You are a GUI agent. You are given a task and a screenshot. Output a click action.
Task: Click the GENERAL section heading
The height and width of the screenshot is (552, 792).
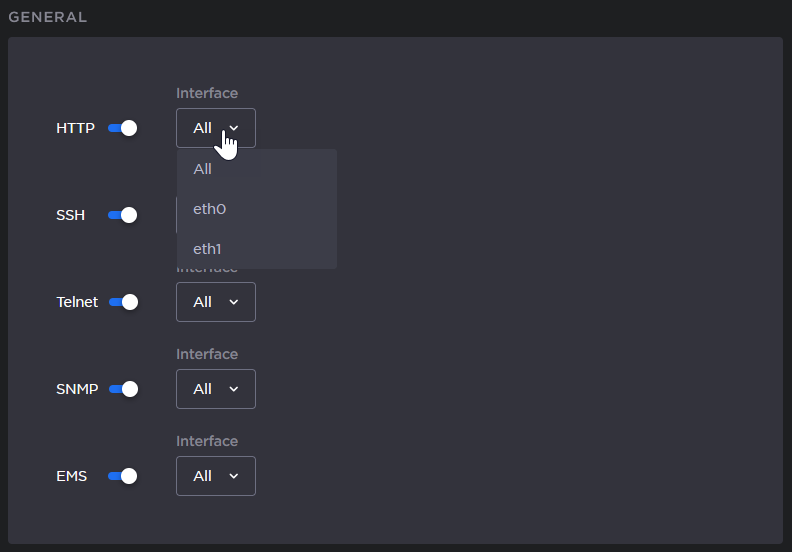(47, 17)
